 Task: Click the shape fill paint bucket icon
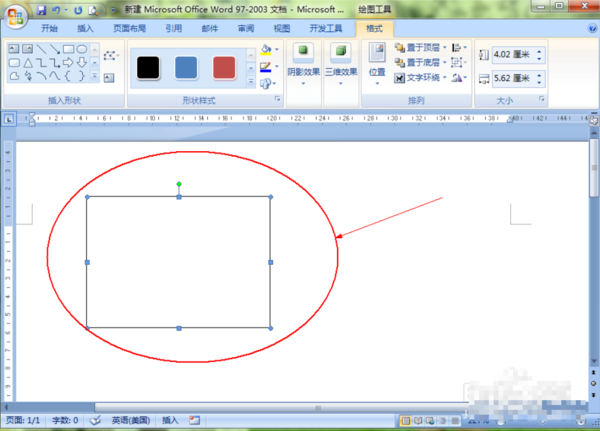coord(266,49)
